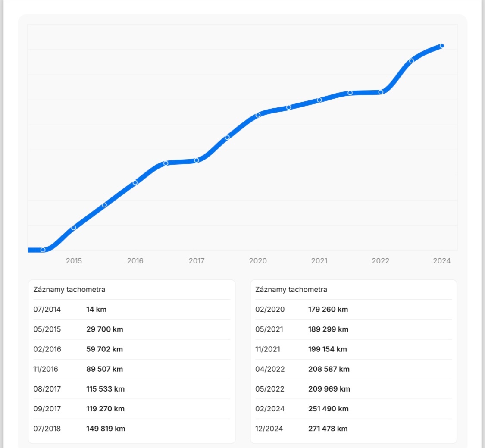Click the 2020 x-axis label

tap(258, 261)
